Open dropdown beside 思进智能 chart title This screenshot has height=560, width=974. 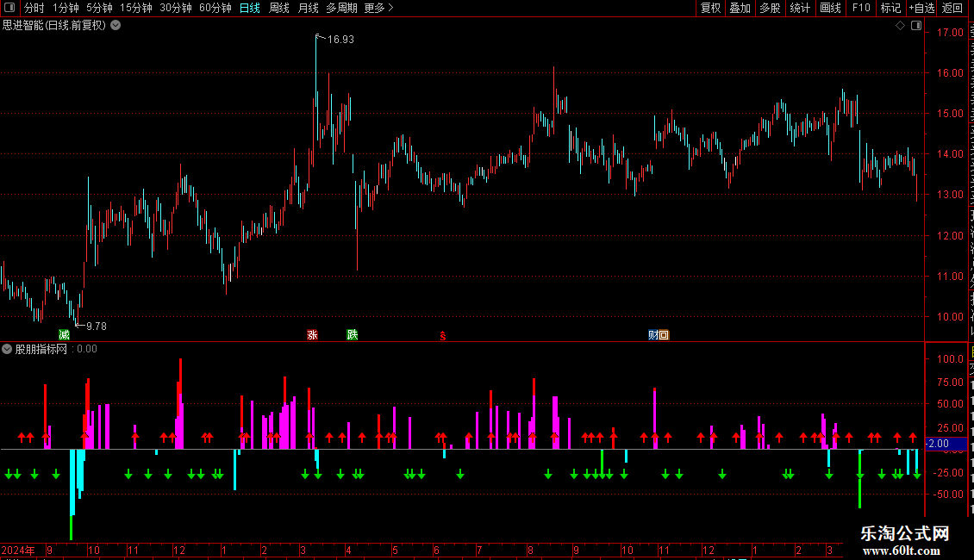(116, 26)
